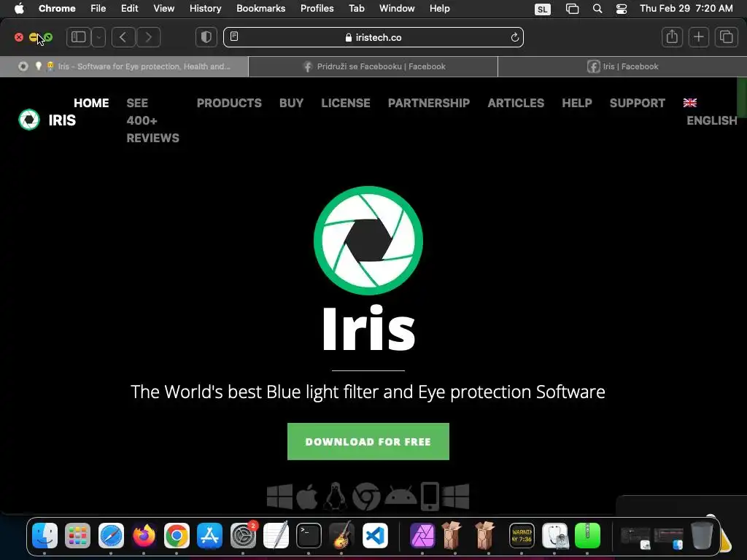Open Spotlight search in menu bar
The width and height of the screenshot is (747, 560).
click(597, 9)
